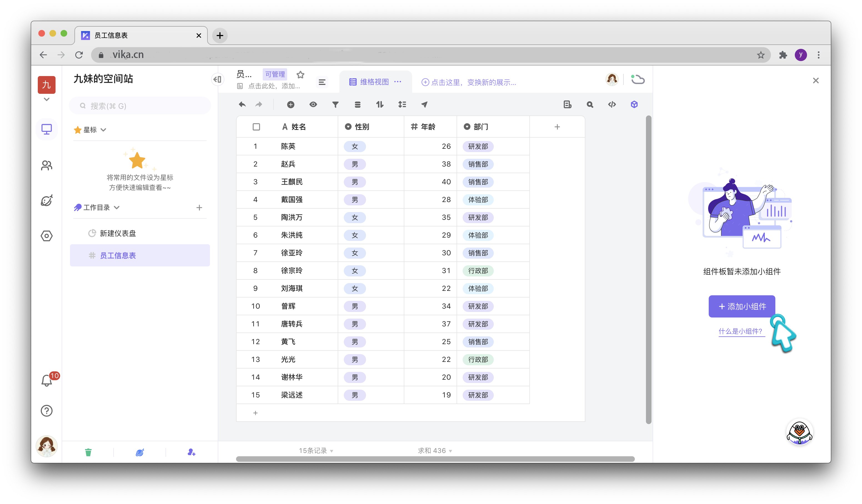Toggle hidden fields with the eye icon
This screenshot has height=504, width=862.
[313, 105]
